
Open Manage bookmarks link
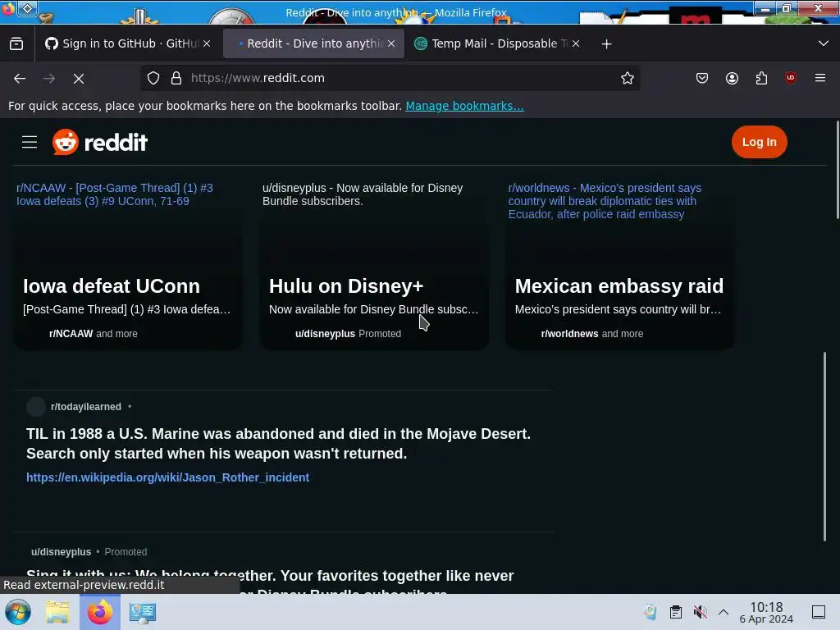point(464,106)
